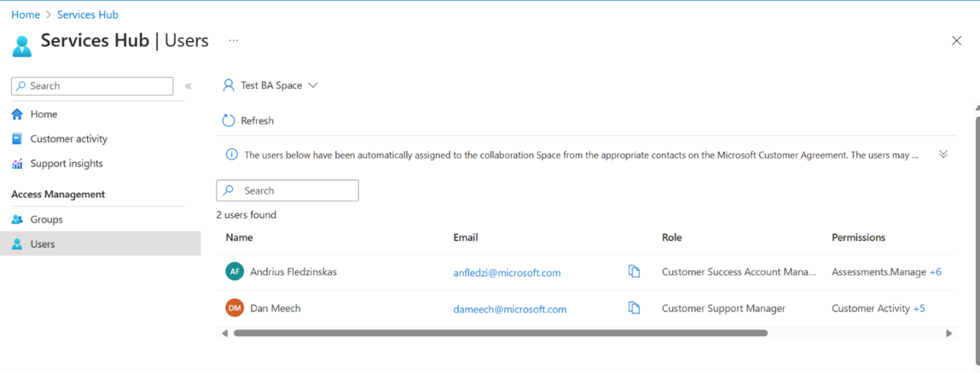Copy the dameech@microsoft.com email address
This screenshot has width=980, height=373.
634,308
